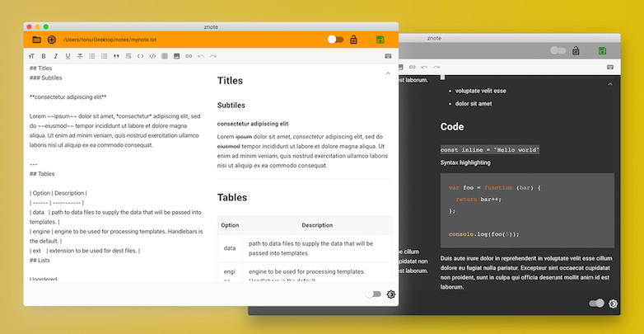Click the gray square table icon
This screenshot has height=334, width=644.
click(165, 56)
